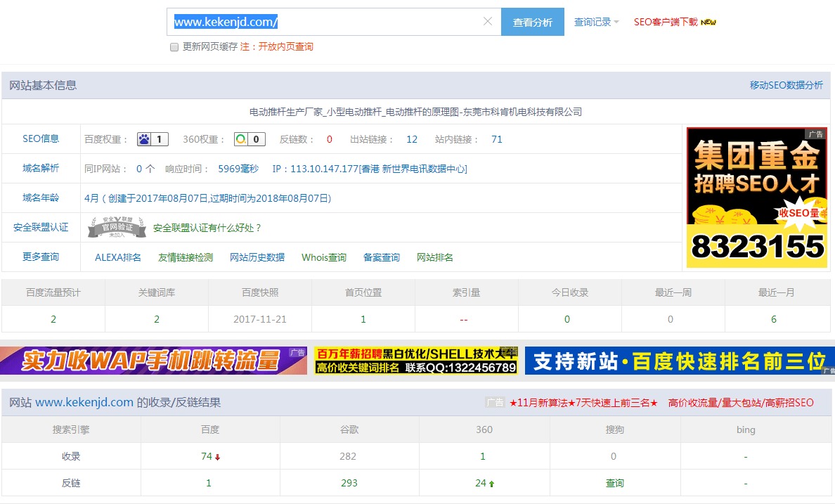The height and width of the screenshot is (504, 835).
Task: Open the SEO客户端下载 link
Action: click(666, 22)
